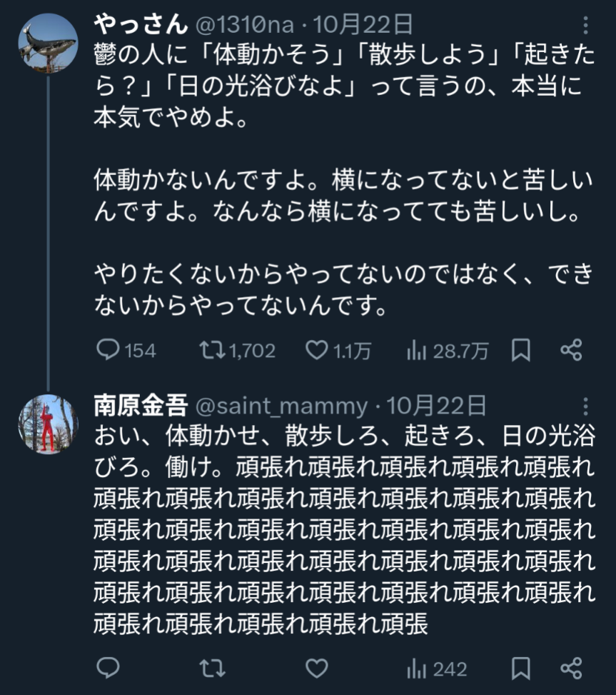View analytics showing 242 views
The width and height of the screenshot is (616, 695).
pyautogui.click(x=435, y=669)
